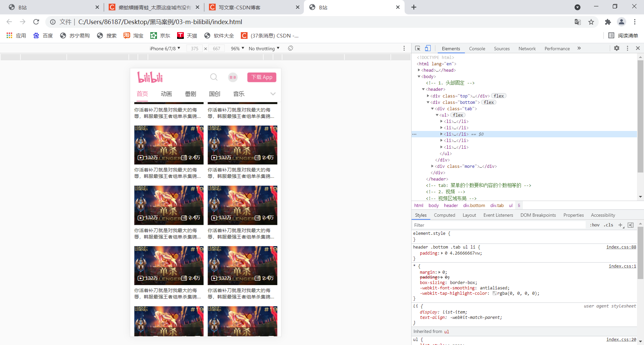Click the inspect element picker icon
This screenshot has width=644, height=345.
[x=418, y=48]
